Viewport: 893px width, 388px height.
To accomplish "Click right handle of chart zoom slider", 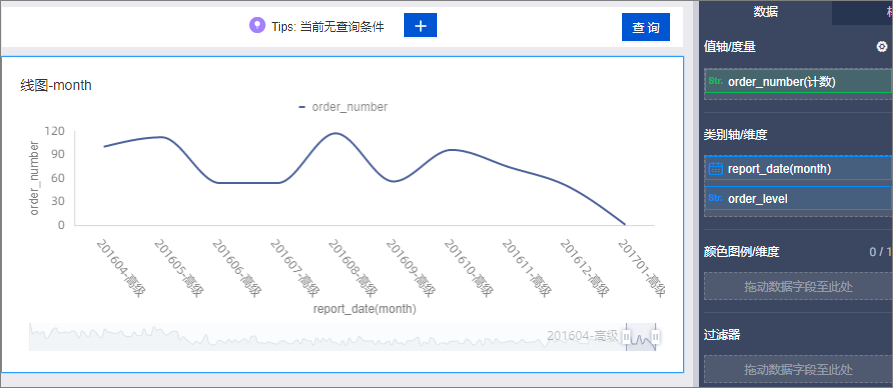I will pos(656,337).
